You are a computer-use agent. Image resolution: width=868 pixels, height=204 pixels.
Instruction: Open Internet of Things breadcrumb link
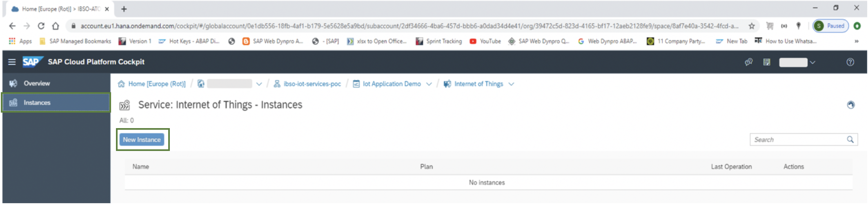click(479, 84)
